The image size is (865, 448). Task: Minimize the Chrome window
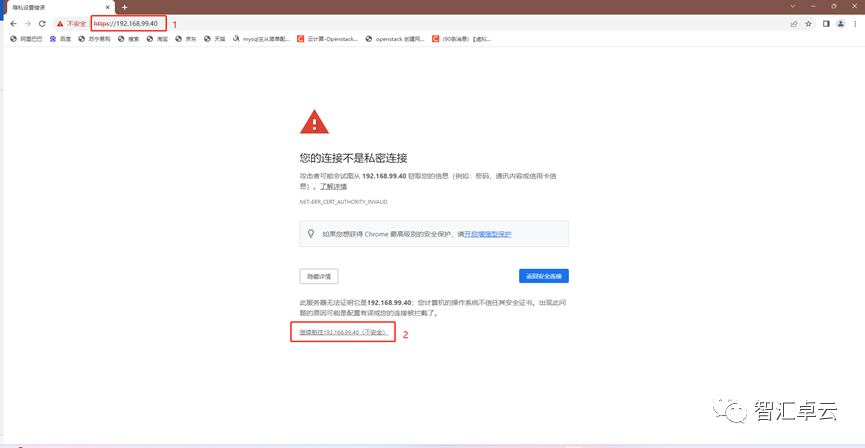coord(813,6)
